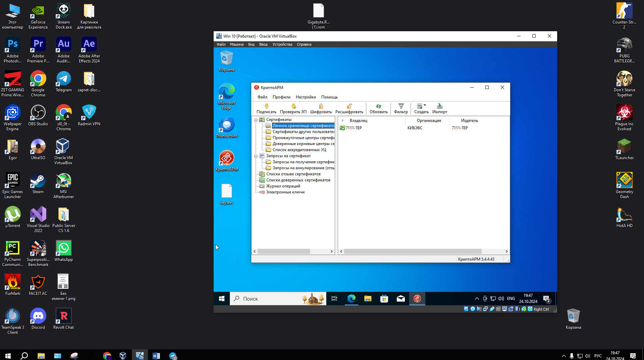Open the Вид menu in VirtualBox

coord(251,44)
